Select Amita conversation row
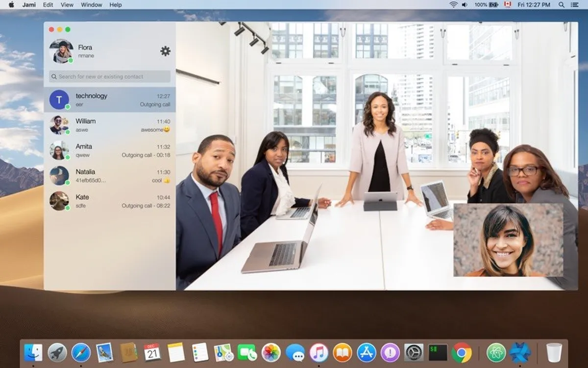Image resolution: width=588 pixels, height=368 pixels. (x=110, y=151)
